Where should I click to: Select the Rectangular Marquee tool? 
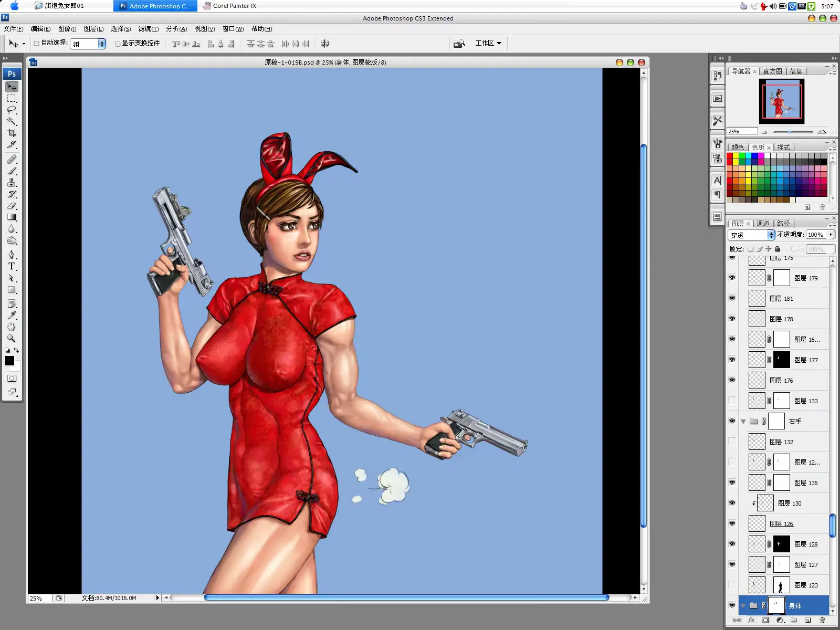pyautogui.click(x=12, y=99)
